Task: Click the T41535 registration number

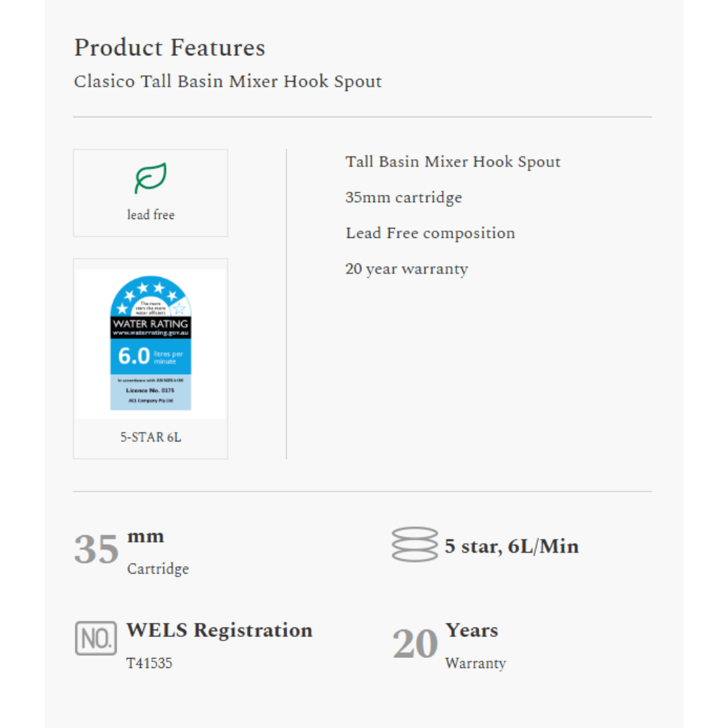Action: (150, 663)
